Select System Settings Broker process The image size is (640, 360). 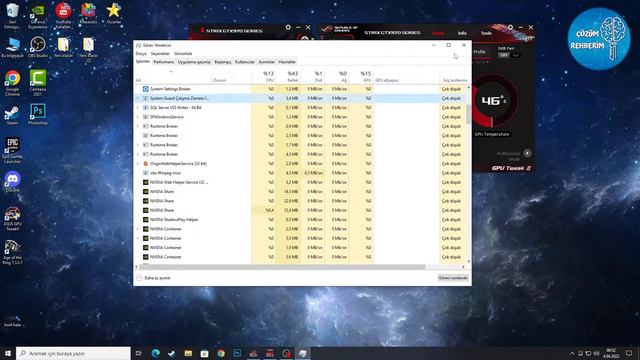301,89
